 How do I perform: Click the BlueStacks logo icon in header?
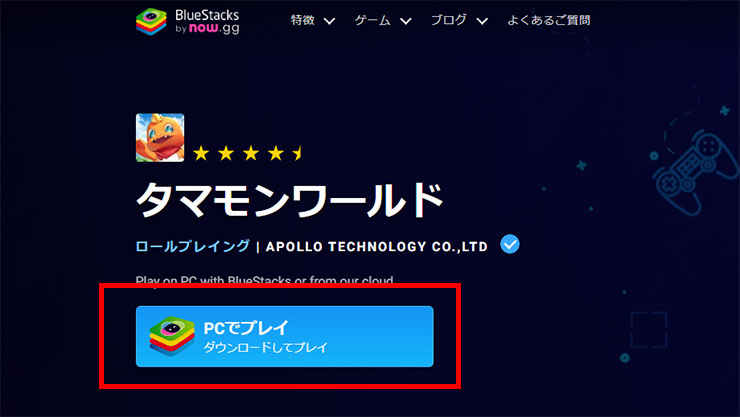151,22
